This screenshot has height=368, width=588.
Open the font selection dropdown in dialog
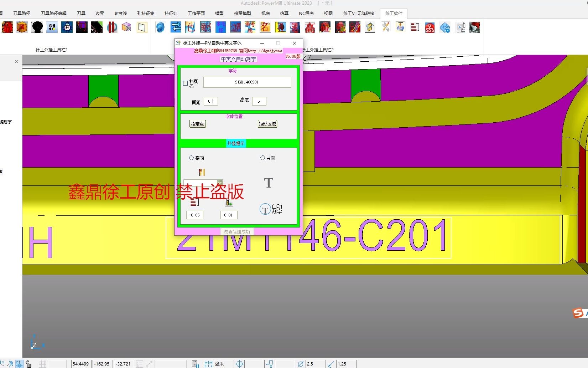tap(220, 182)
